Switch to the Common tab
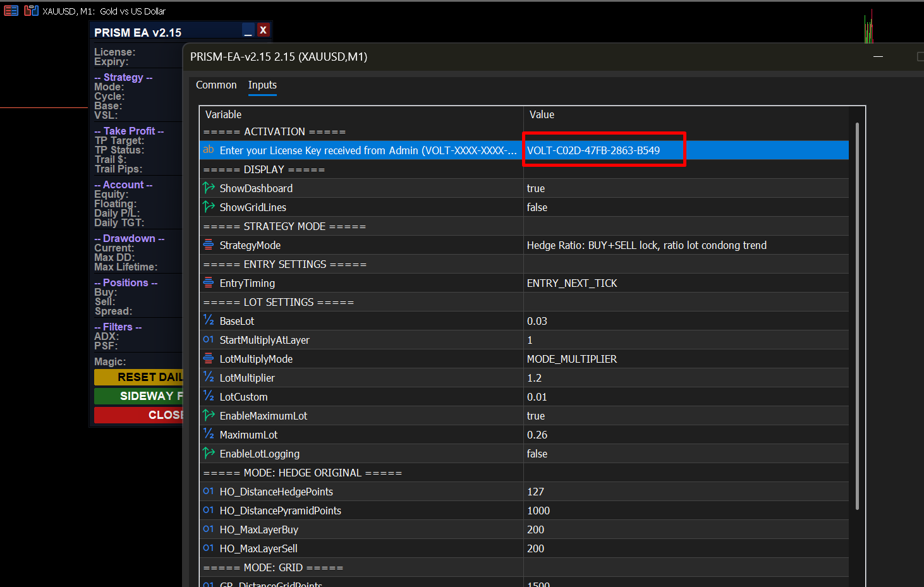 (216, 85)
